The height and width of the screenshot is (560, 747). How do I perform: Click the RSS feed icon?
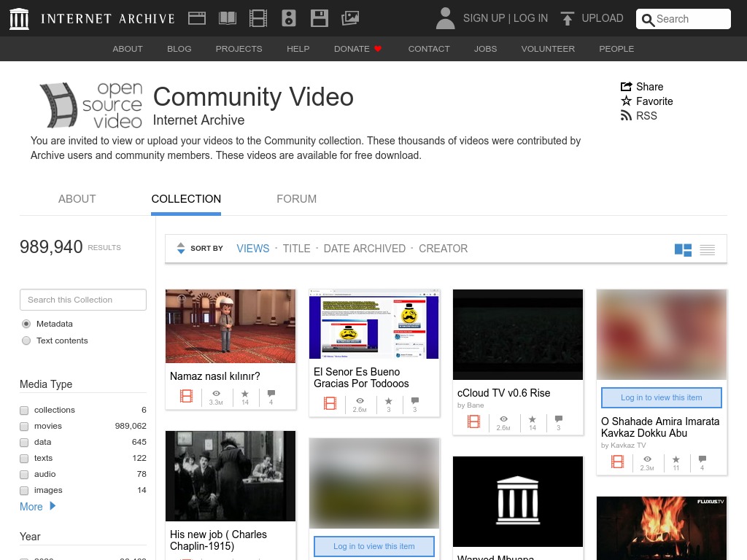click(x=626, y=116)
